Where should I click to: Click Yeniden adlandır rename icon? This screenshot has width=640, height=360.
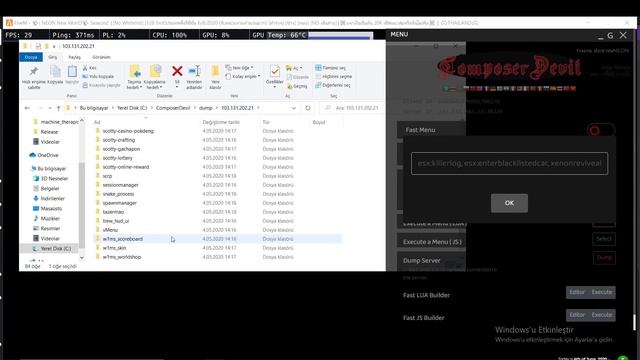(194, 71)
